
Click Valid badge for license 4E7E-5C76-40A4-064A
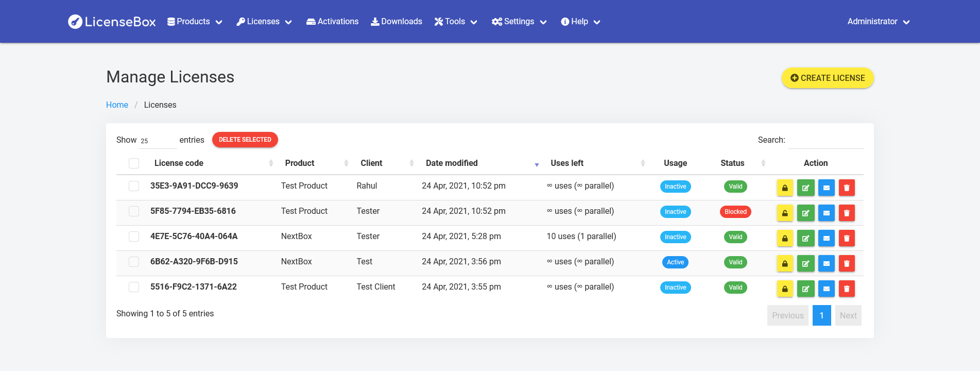(x=735, y=237)
